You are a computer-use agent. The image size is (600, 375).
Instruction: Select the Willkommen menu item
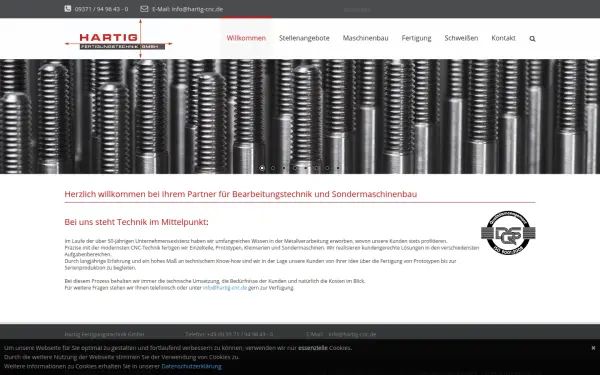246,38
